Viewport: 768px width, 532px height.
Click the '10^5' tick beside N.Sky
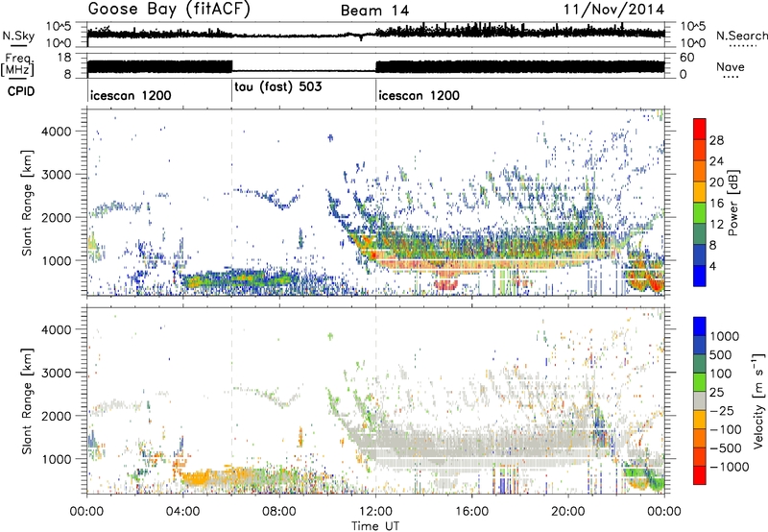(x=60, y=27)
